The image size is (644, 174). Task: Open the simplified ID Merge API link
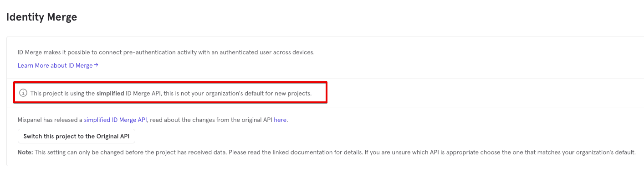click(115, 120)
